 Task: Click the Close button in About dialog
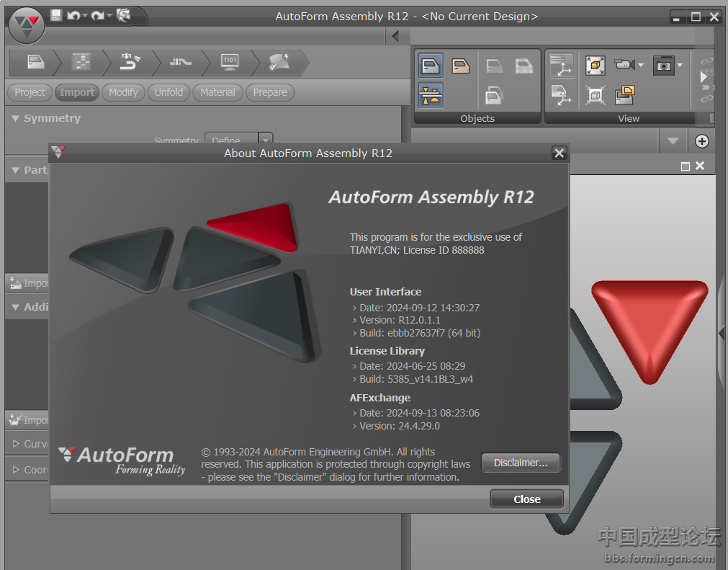pos(527,499)
